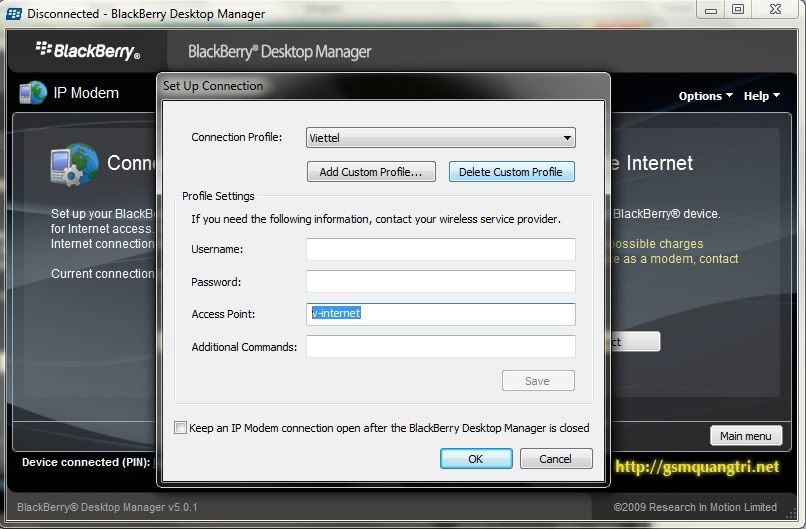Click the 'IP Modem' heading text
The height and width of the screenshot is (529, 806).
coord(86,93)
